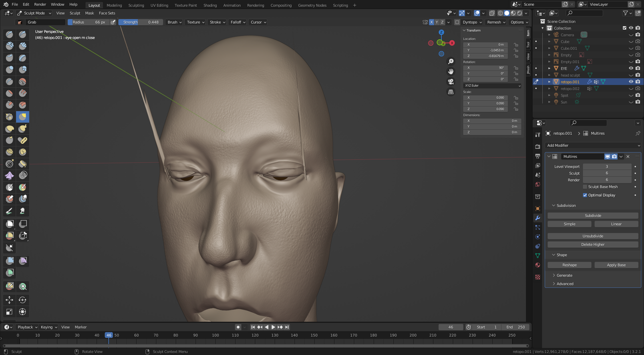
Task: Expand the Advanced section of the Multires modifier
Action: click(x=565, y=283)
